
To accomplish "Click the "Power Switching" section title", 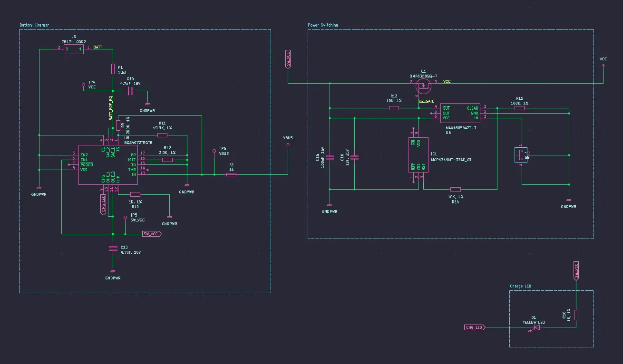I will tap(323, 25).
